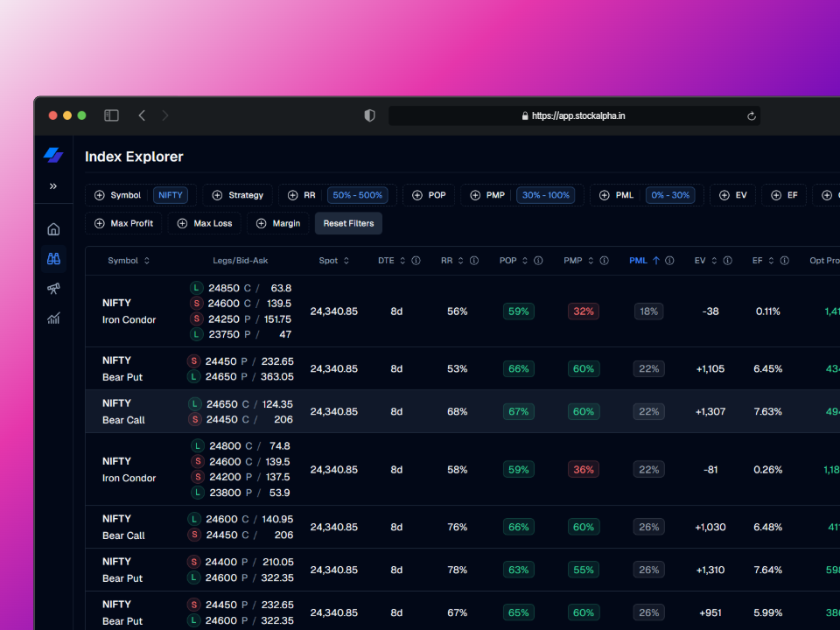Click the StockAlpha logo icon

pyautogui.click(x=53, y=156)
